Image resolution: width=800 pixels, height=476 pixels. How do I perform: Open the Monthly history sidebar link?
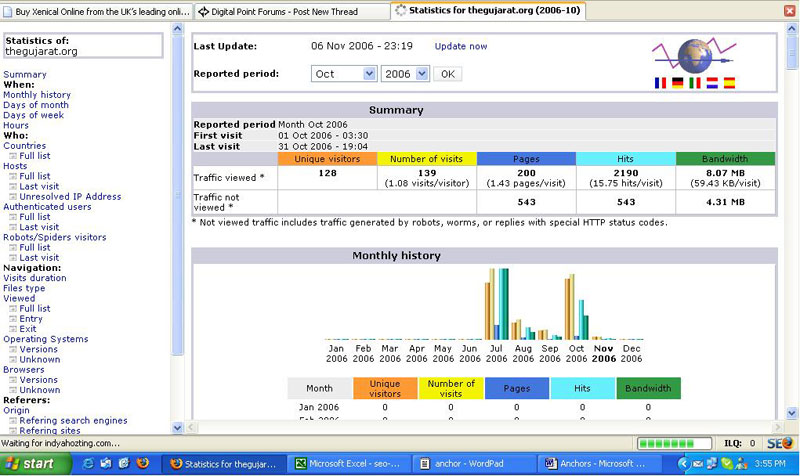(37, 95)
